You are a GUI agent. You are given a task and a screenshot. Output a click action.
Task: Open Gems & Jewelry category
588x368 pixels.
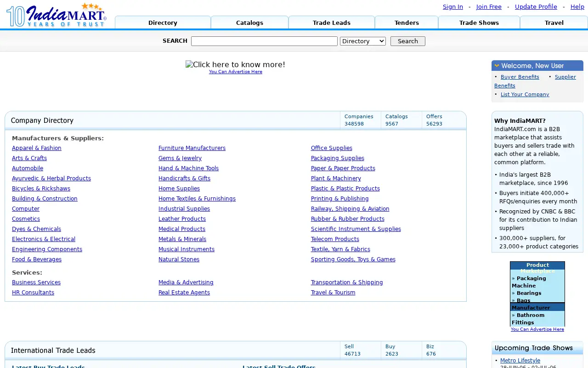[180, 158]
